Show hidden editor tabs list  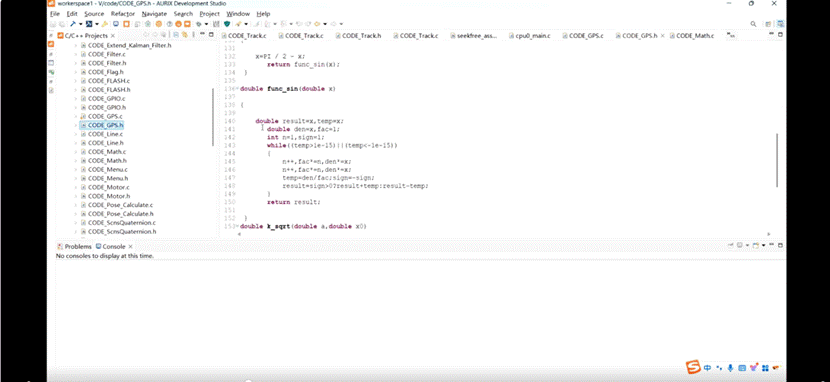[731, 35]
